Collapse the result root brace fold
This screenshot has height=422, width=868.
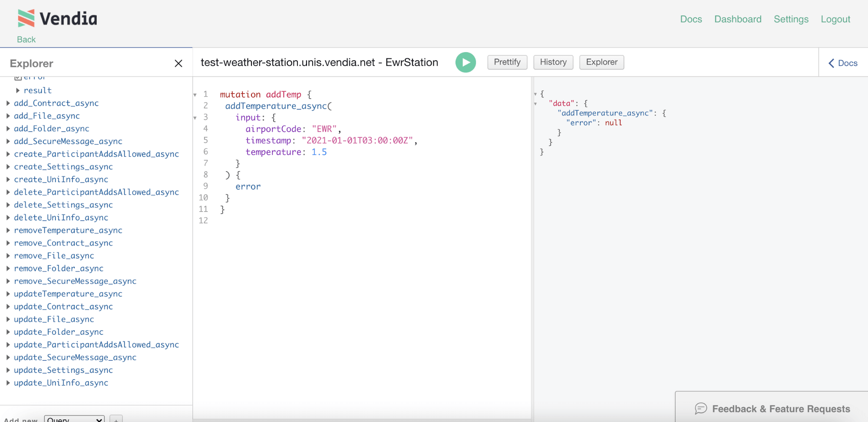coord(535,94)
